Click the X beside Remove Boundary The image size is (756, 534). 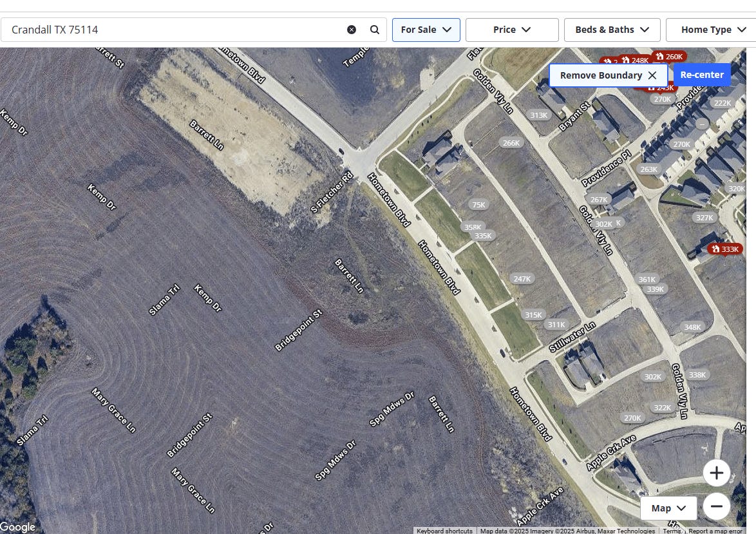point(652,75)
